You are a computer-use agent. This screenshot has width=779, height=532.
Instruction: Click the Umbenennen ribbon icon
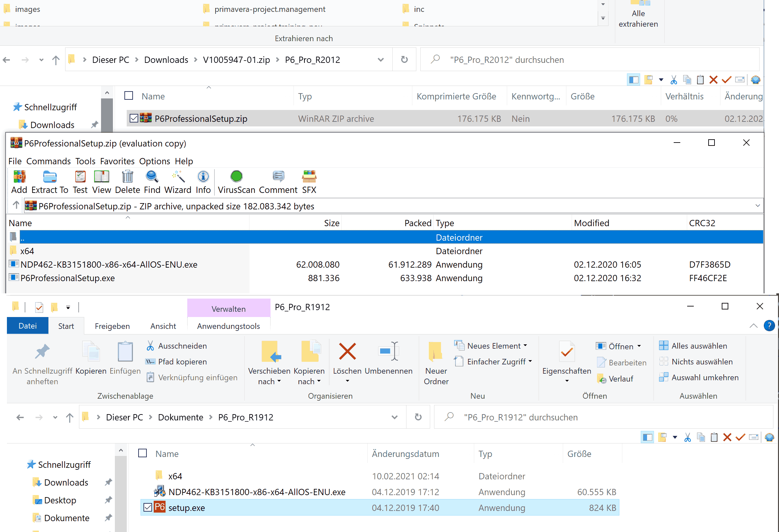pos(388,352)
